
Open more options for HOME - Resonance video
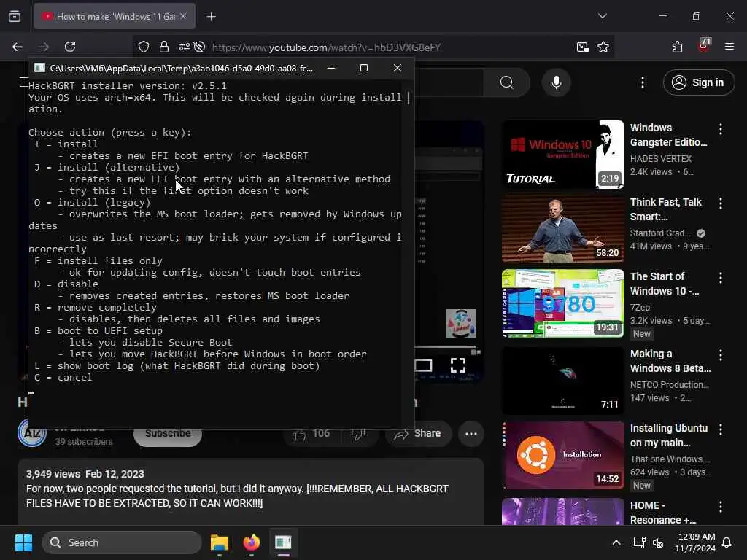click(x=720, y=507)
